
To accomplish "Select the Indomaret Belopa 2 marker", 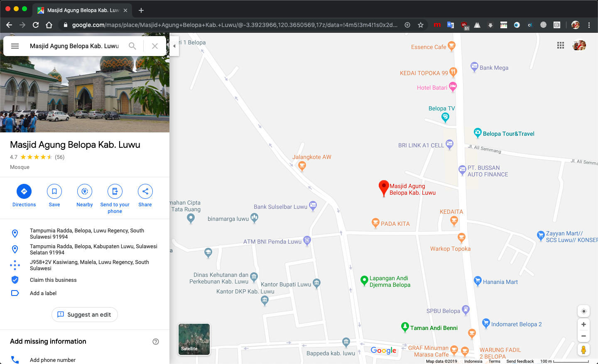I will tap(486, 323).
